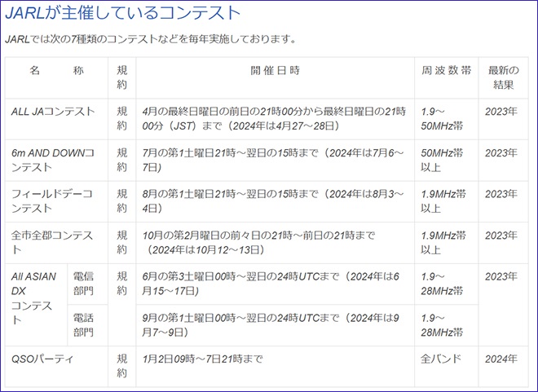Select the QSOパーティ name cell
538x392 pixels.
[56, 366]
